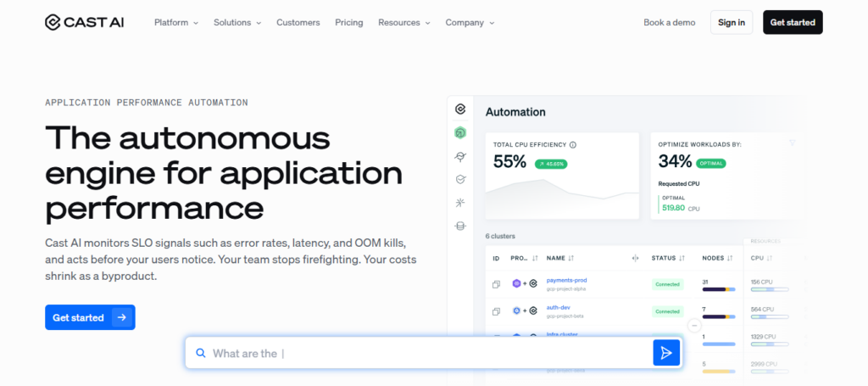Expand the Platform dropdown menu
The width and height of the screenshot is (868, 386).
(176, 23)
